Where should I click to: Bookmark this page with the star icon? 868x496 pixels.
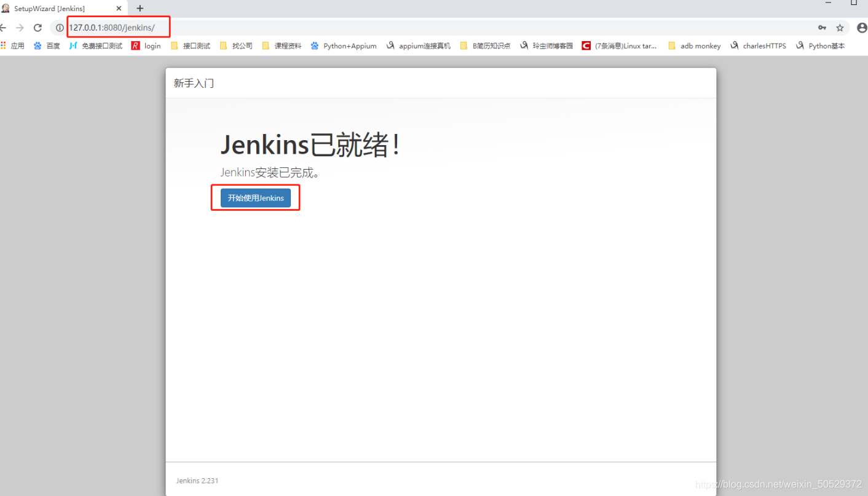tap(840, 28)
